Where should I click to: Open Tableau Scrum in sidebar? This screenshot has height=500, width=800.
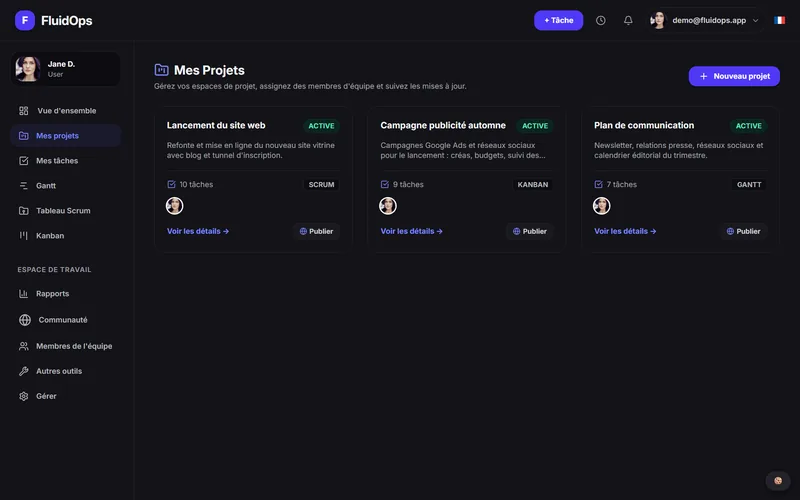pos(65,211)
